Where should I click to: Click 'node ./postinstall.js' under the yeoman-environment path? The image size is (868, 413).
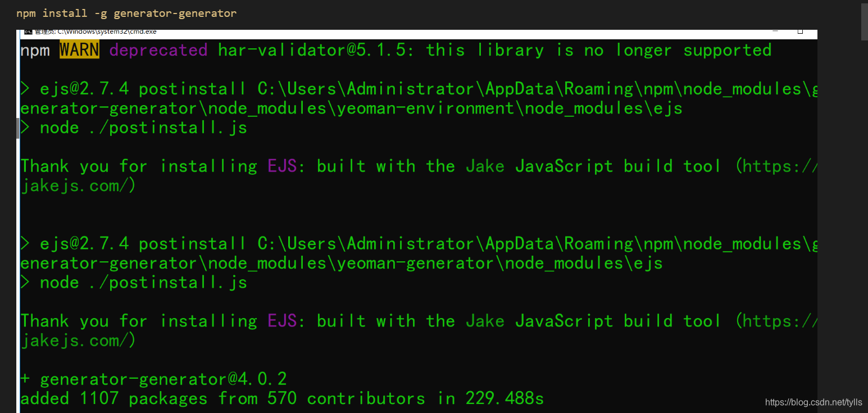(x=144, y=128)
